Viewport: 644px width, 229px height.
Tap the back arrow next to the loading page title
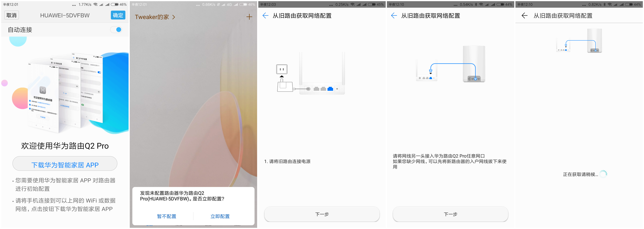(524, 16)
